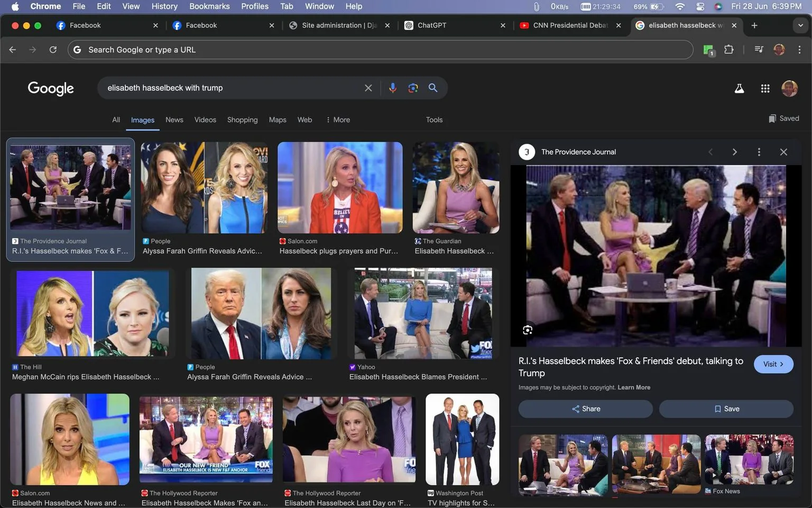The height and width of the screenshot is (508, 812).
Task: Open the Chrome profile avatar
Action: (x=779, y=49)
